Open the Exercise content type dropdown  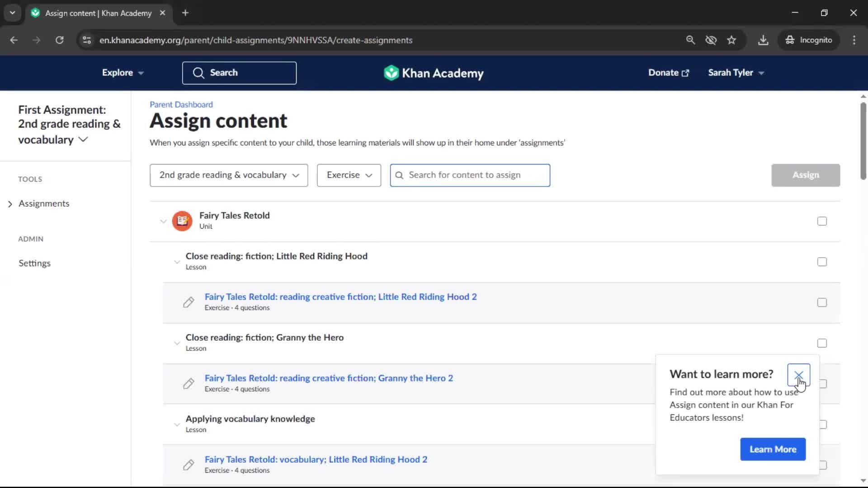tap(349, 175)
